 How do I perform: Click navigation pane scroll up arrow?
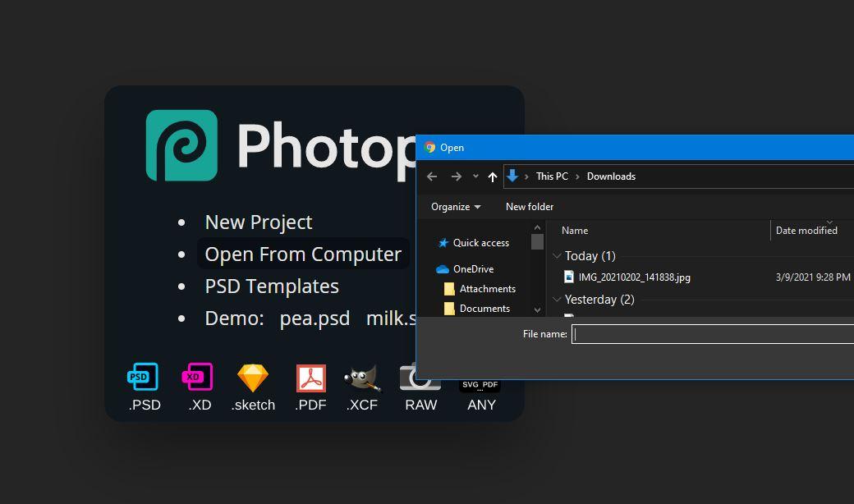538,227
